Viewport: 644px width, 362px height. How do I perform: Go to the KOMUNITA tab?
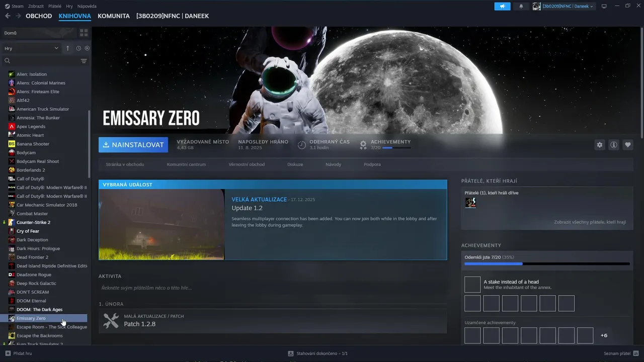click(x=114, y=16)
